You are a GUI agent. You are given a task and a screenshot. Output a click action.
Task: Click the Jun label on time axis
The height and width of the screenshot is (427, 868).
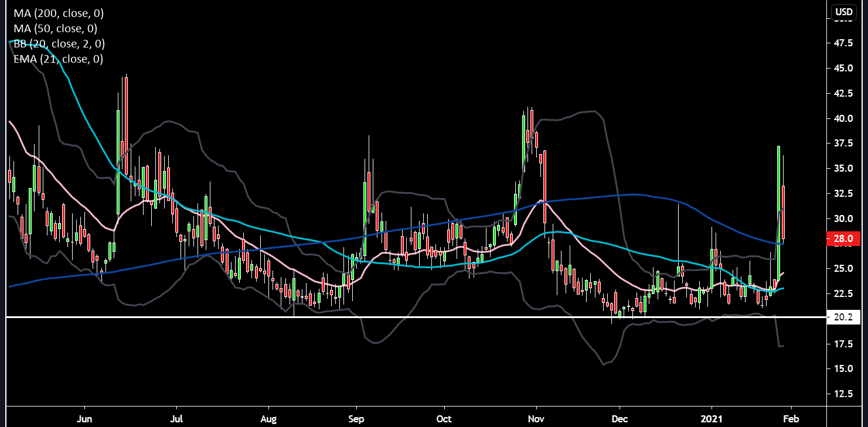pyautogui.click(x=86, y=419)
